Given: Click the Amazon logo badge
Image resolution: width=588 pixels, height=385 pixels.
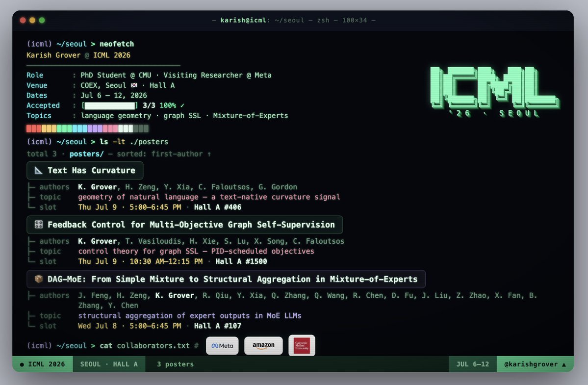Looking at the screenshot, I should click(263, 346).
